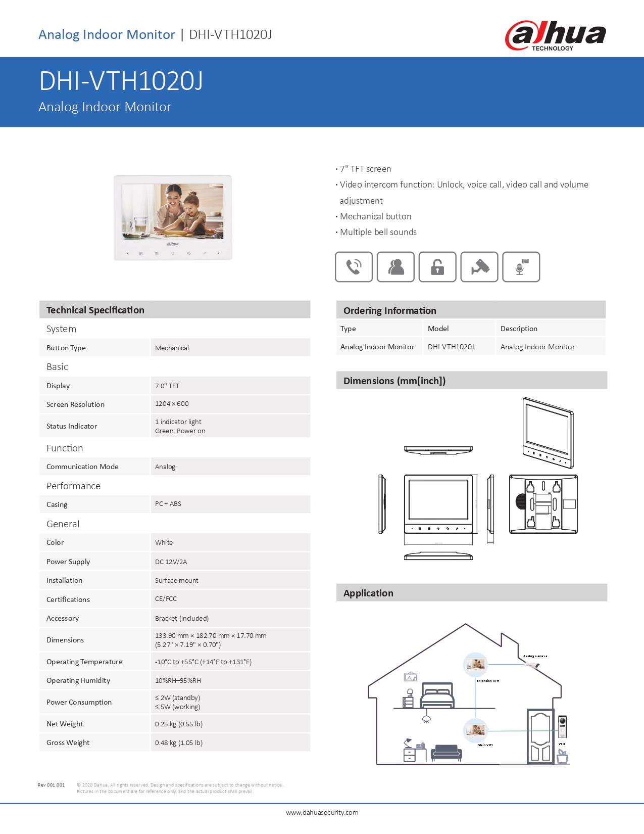Open the www.dahuasecurity.com link
Screen dimensions: 644x834
point(322,812)
